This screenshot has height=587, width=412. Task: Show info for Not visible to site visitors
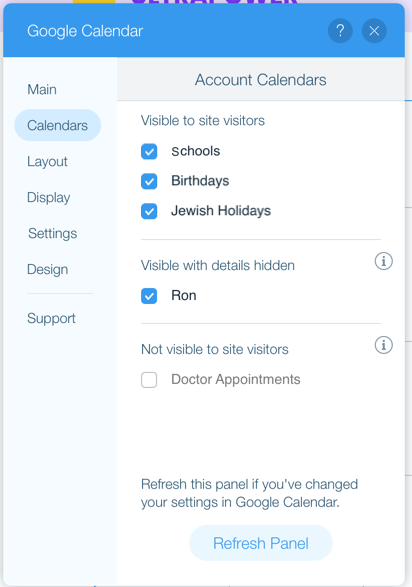384,345
